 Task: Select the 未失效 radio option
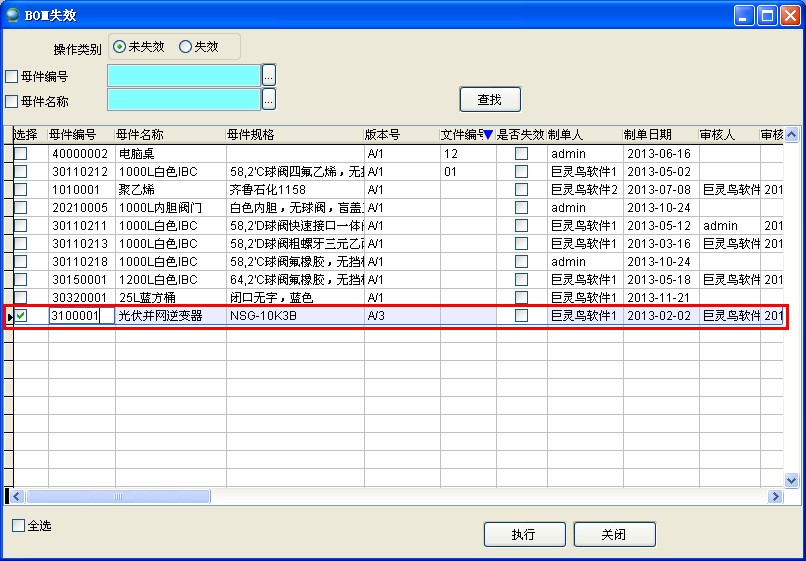pos(120,46)
